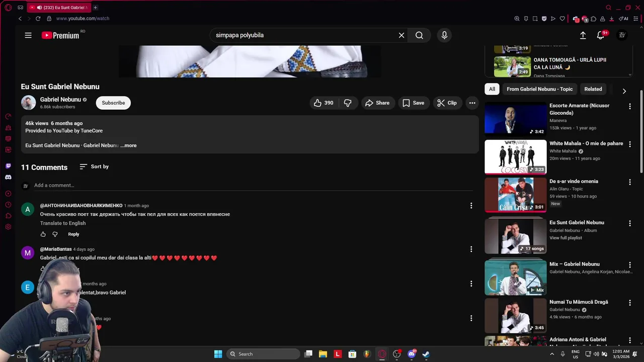The width and height of the screenshot is (644, 362).
Task: Show hidden system tray icons
Action: pos(552,354)
